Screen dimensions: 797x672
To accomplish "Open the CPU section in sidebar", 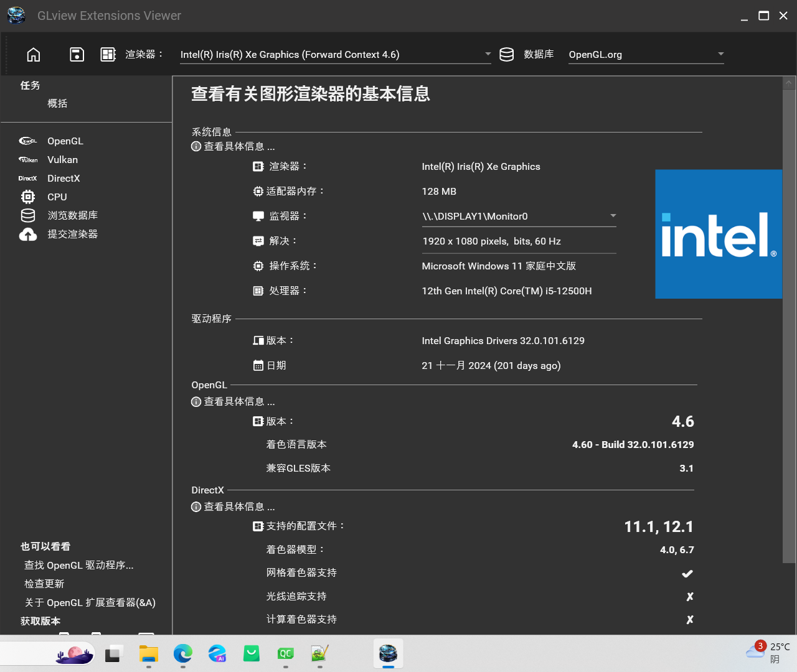I will [57, 197].
